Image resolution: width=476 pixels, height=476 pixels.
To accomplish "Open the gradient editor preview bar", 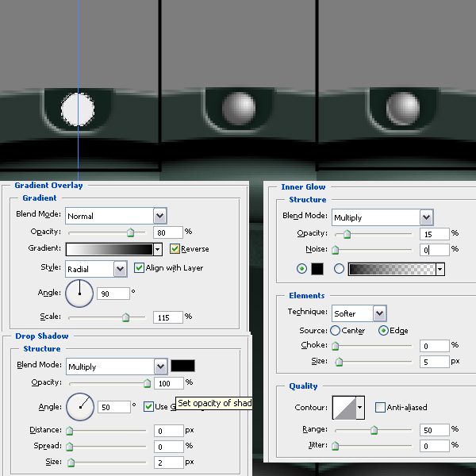I will (109, 249).
